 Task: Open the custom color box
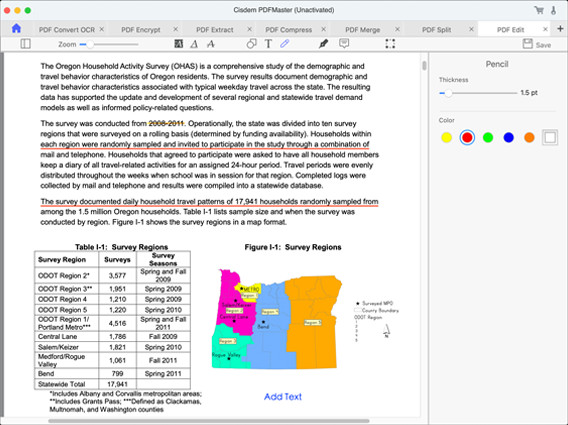tap(550, 137)
